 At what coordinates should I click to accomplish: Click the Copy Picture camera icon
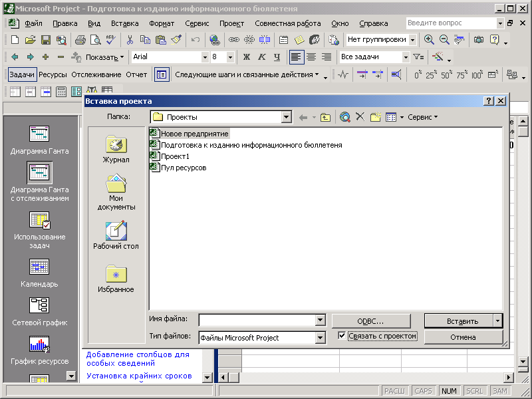[x=479, y=40]
